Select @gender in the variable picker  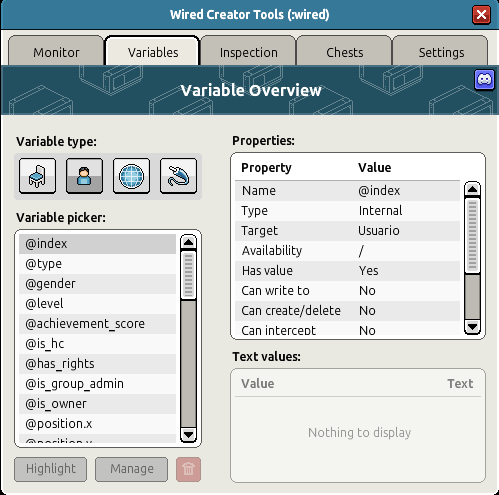(x=97, y=284)
